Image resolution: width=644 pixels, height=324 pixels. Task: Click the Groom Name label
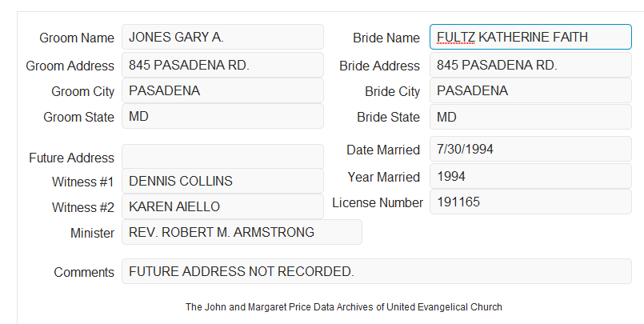pyautogui.click(x=77, y=38)
